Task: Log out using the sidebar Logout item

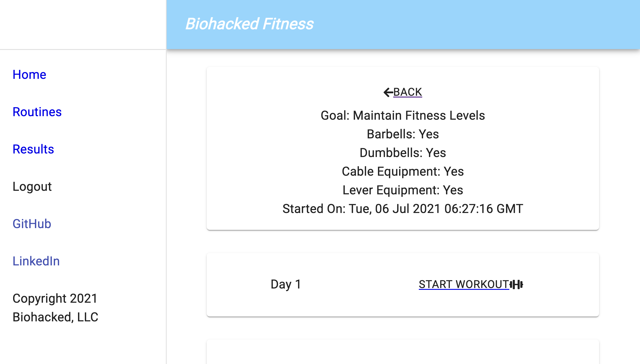Action: coord(32,187)
